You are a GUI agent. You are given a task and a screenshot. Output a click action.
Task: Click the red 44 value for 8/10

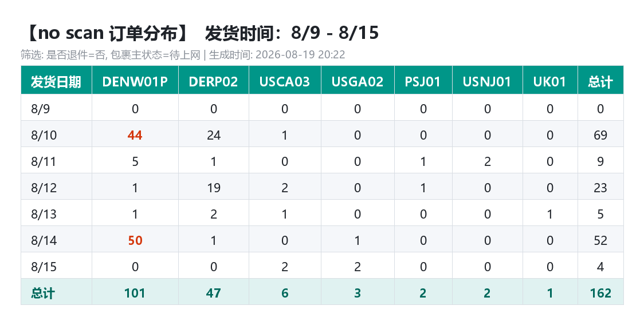[x=135, y=135]
